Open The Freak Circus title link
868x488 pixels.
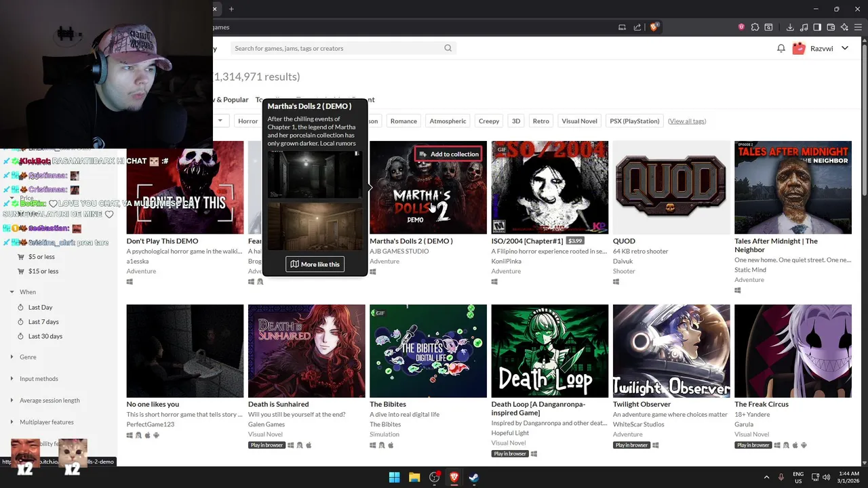pos(762,404)
